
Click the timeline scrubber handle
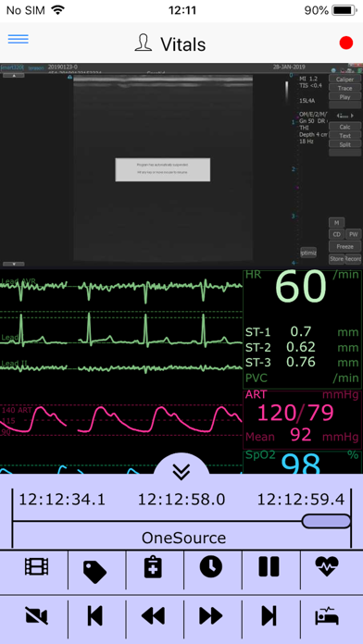(326, 521)
